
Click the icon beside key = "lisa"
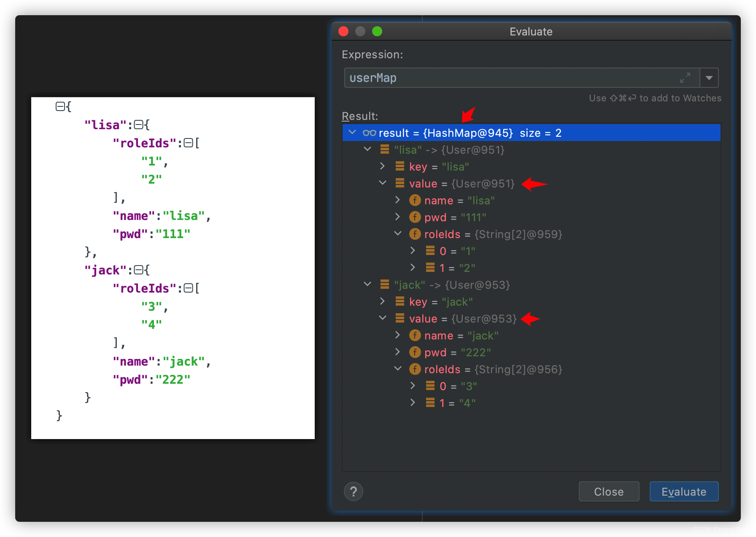click(x=400, y=166)
